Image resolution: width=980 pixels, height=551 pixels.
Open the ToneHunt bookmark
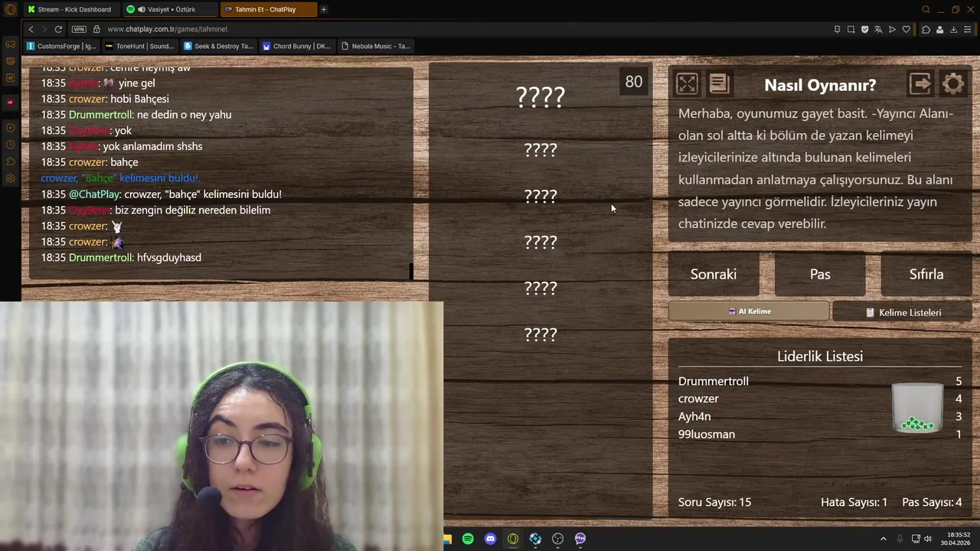tap(139, 46)
